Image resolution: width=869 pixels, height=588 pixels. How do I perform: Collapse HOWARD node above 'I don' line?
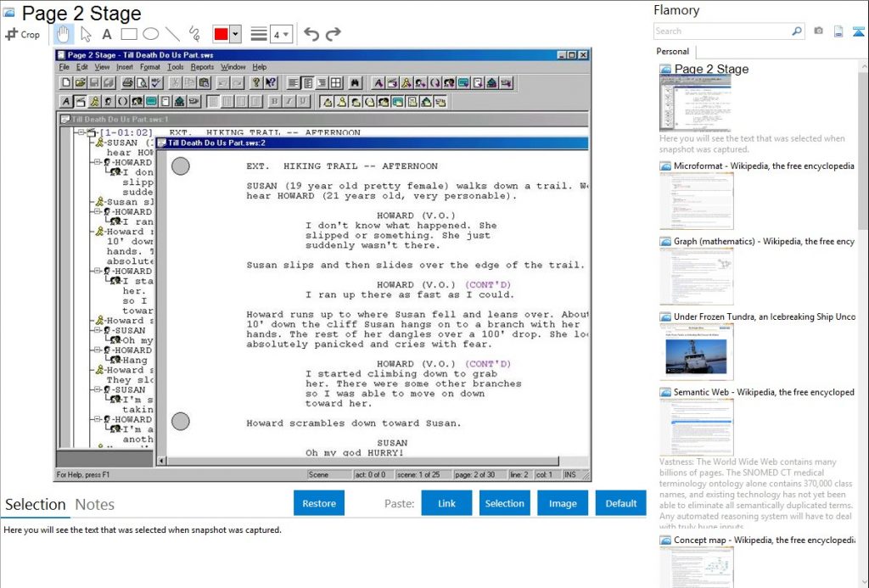[98, 162]
